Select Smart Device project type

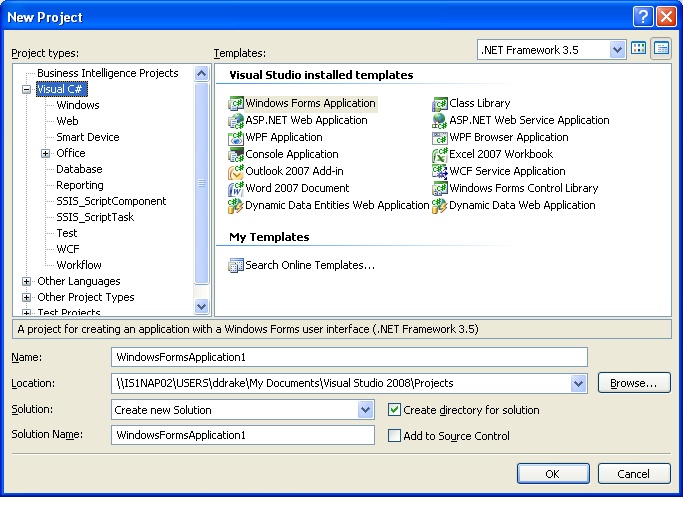[88, 137]
